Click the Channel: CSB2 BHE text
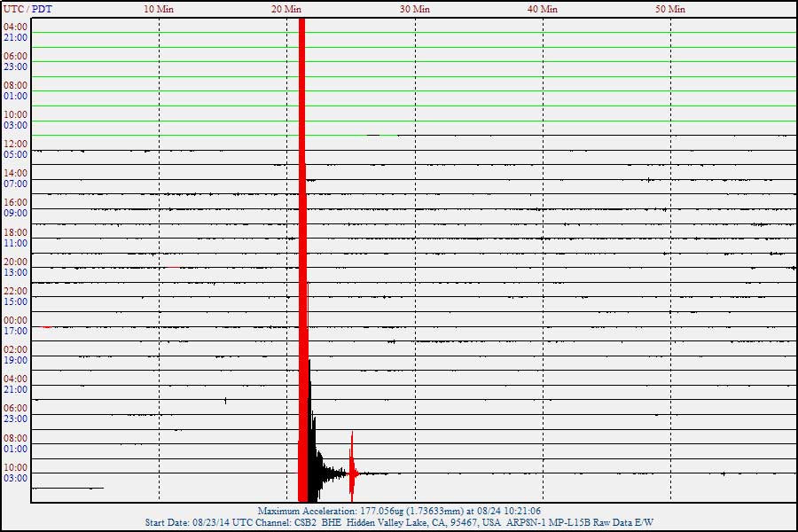The image size is (798, 532). 298,522
